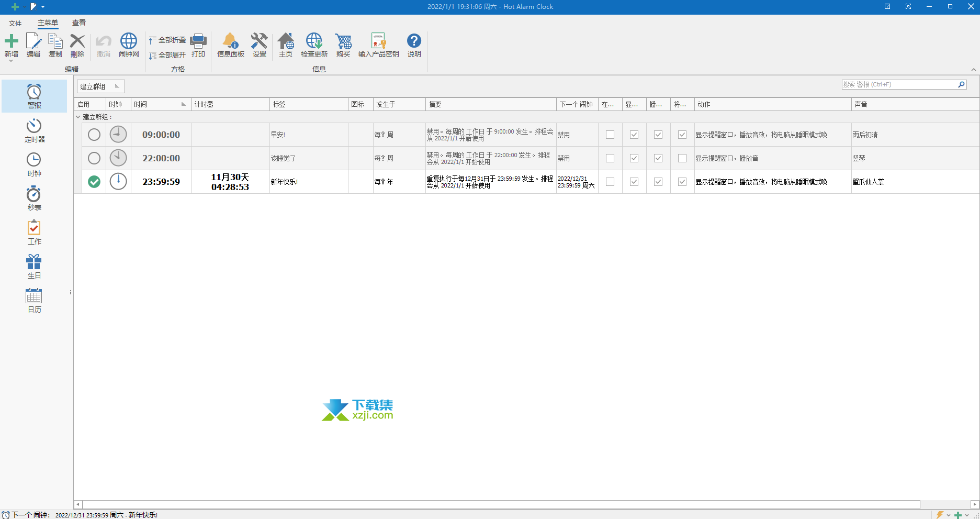Focus the 搜索 警报 search field
The image size is (980, 519).
[x=899, y=84]
